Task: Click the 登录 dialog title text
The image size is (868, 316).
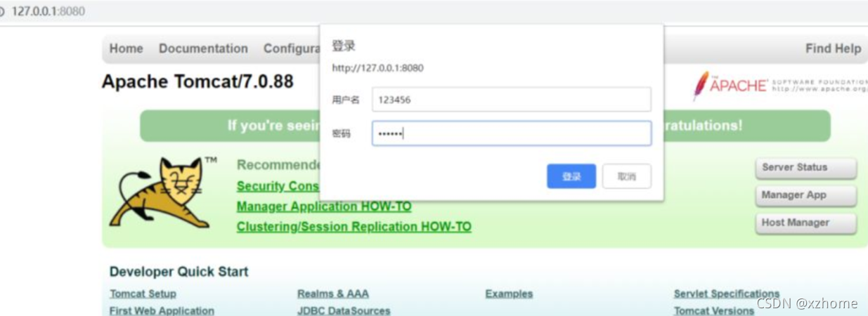Action: [344, 46]
